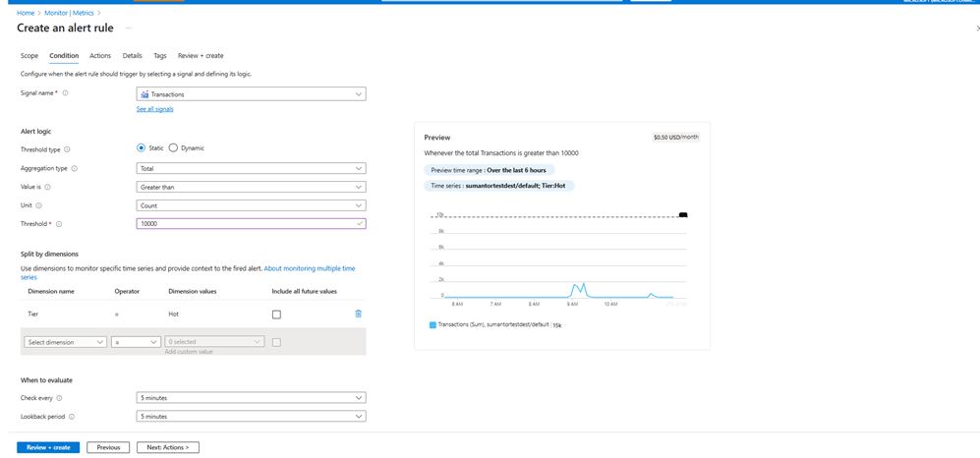The width and height of the screenshot is (980, 458).
Task: Select the Condition tab
Action: 64,56
